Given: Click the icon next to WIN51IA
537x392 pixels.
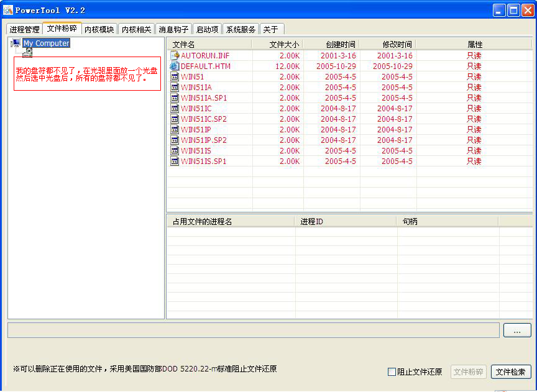Looking at the screenshot, I should coord(175,88).
